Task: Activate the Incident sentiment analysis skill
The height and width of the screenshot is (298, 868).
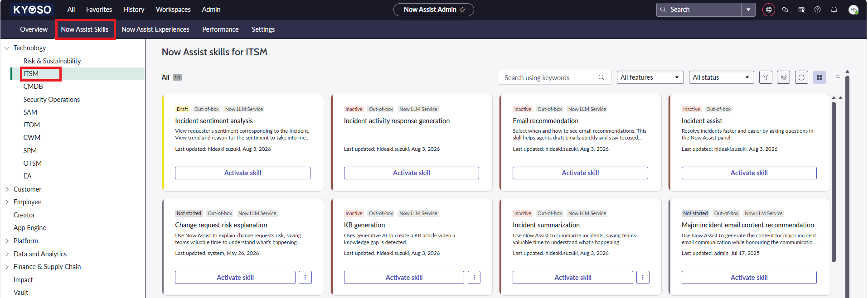Action: click(x=242, y=173)
